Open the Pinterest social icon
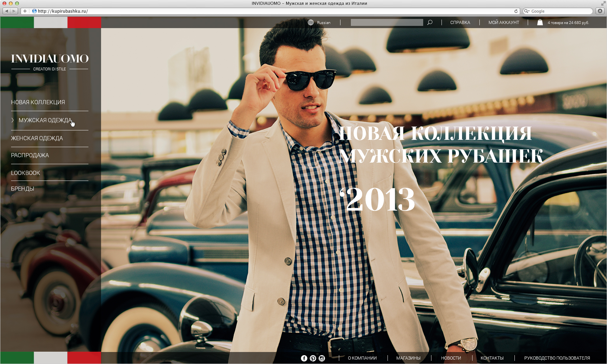This screenshot has height=364, width=607. point(313,358)
